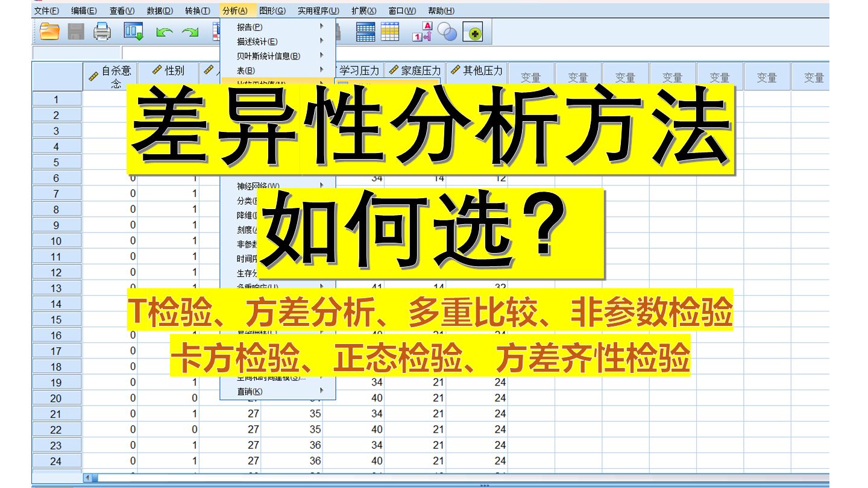
Task: Show all variables with the green plus icon
Action: pyautogui.click(x=474, y=32)
